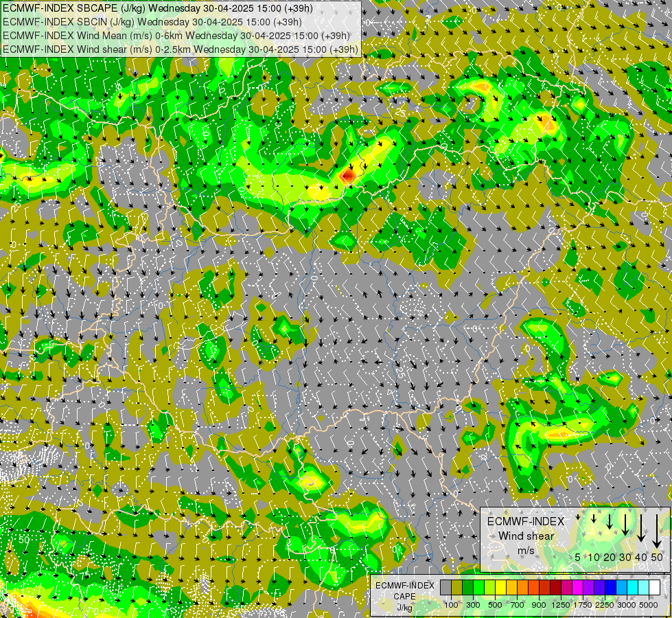
Task: Click the 1250 label on the CAPE scale
Action: point(561,605)
